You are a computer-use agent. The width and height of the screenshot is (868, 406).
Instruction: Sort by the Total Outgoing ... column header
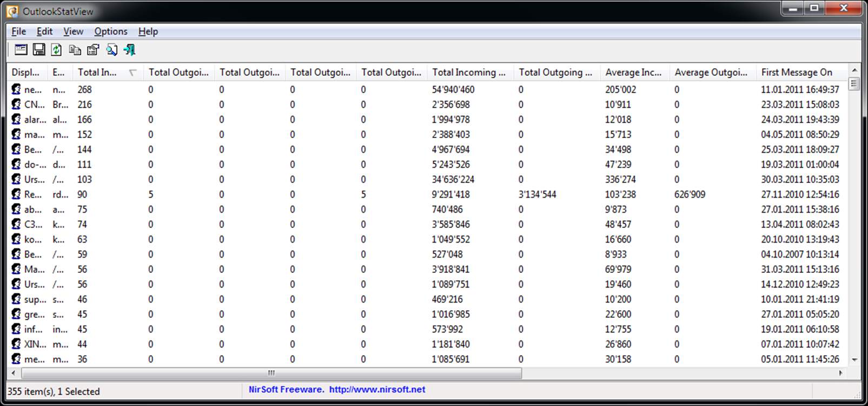coord(556,72)
